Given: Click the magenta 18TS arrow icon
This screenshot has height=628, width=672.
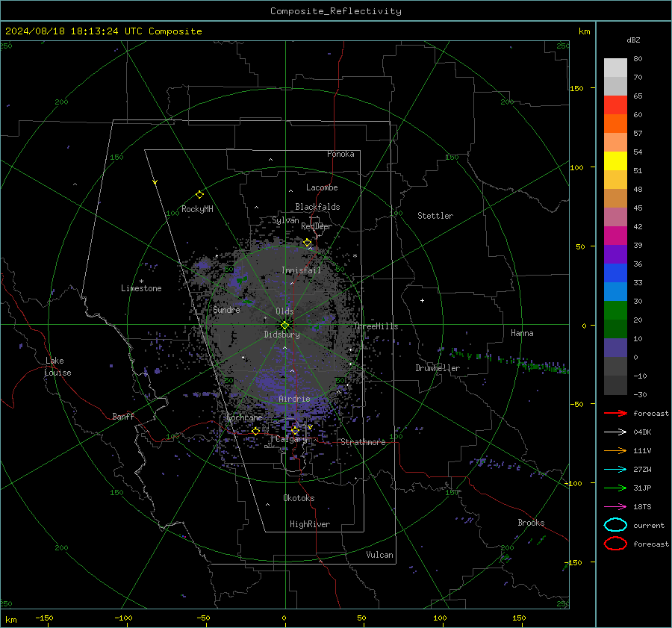Looking at the screenshot, I should (615, 507).
